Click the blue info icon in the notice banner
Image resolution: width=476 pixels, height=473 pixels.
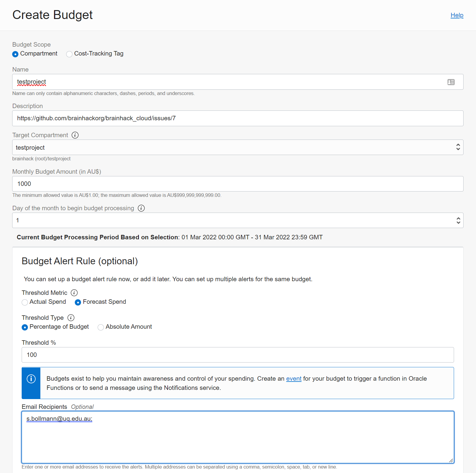(x=31, y=379)
